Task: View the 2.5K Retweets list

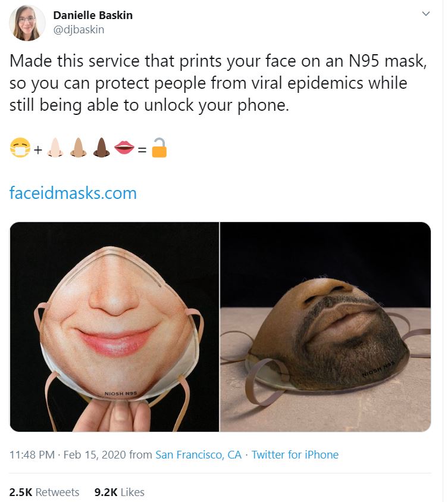Action: pos(44,492)
